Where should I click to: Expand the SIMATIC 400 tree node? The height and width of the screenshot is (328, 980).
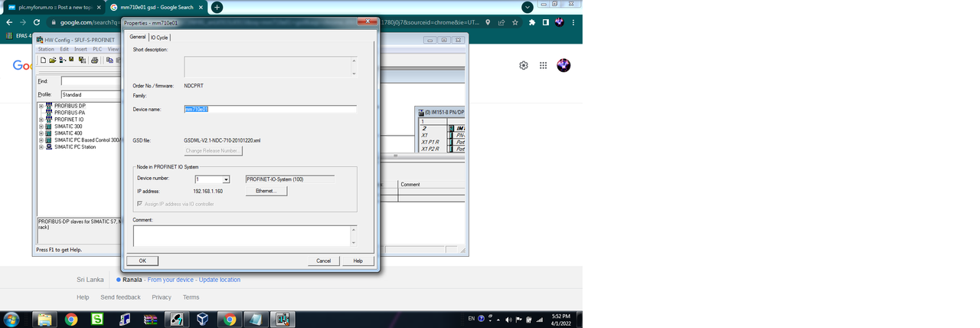pyautogui.click(x=41, y=133)
